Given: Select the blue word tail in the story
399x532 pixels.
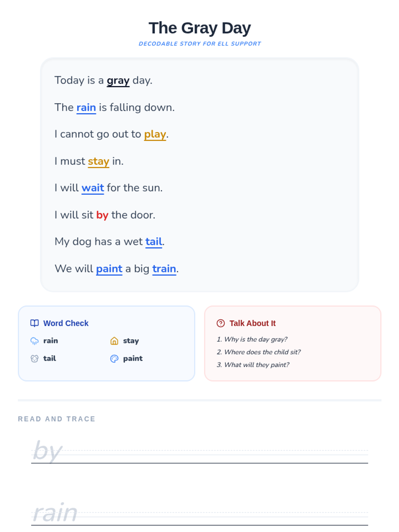Looking at the screenshot, I should click(154, 242).
